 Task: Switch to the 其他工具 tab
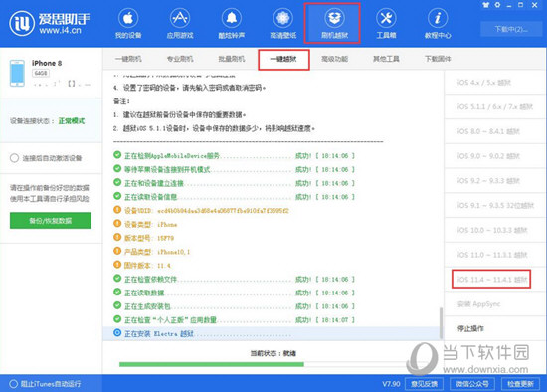tap(386, 59)
